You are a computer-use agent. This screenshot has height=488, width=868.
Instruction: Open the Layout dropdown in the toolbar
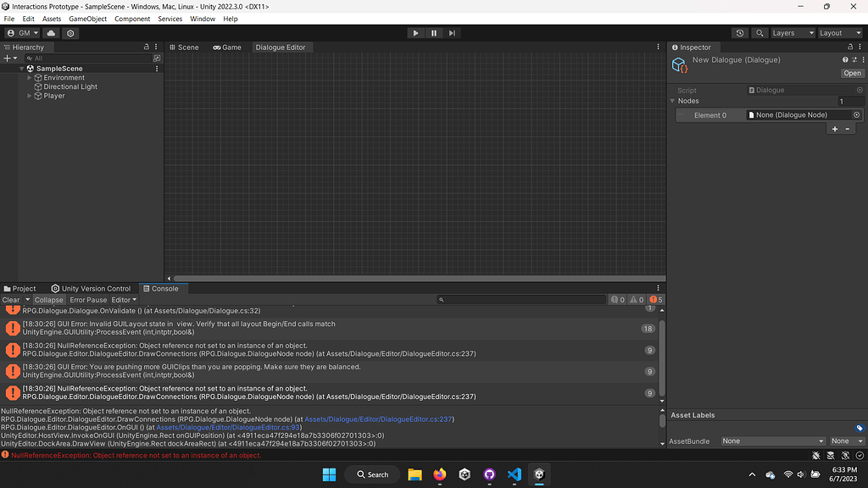[x=838, y=33]
